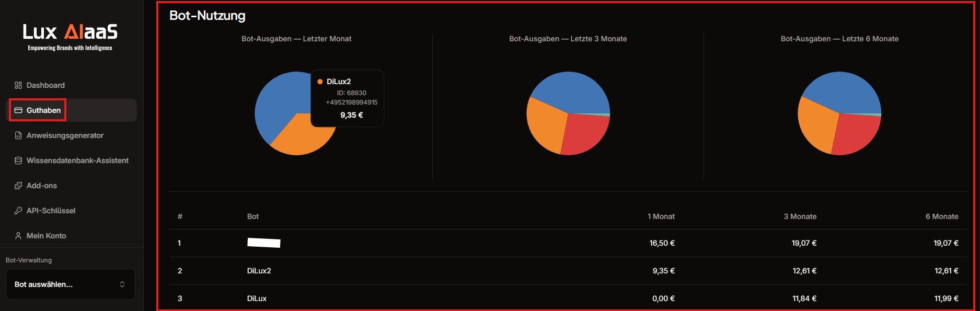This screenshot has width=980, height=311.
Task: Open the Guthaben menu item
Action: tap(71, 110)
